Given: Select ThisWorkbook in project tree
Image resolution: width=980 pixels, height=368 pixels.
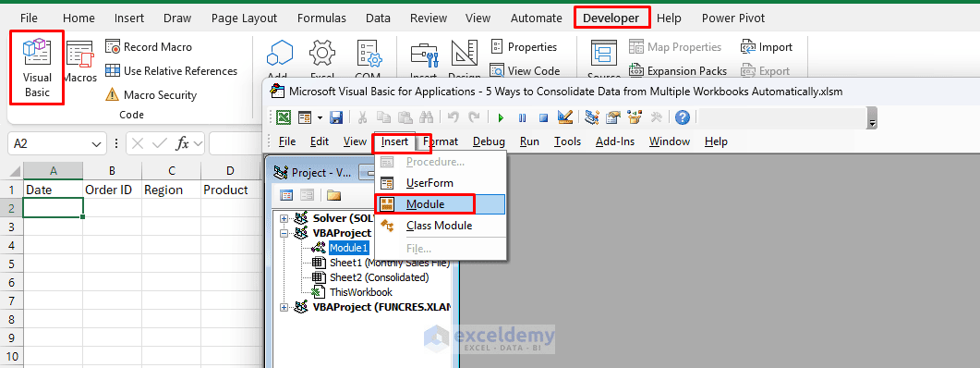Looking at the screenshot, I should pos(360,291).
